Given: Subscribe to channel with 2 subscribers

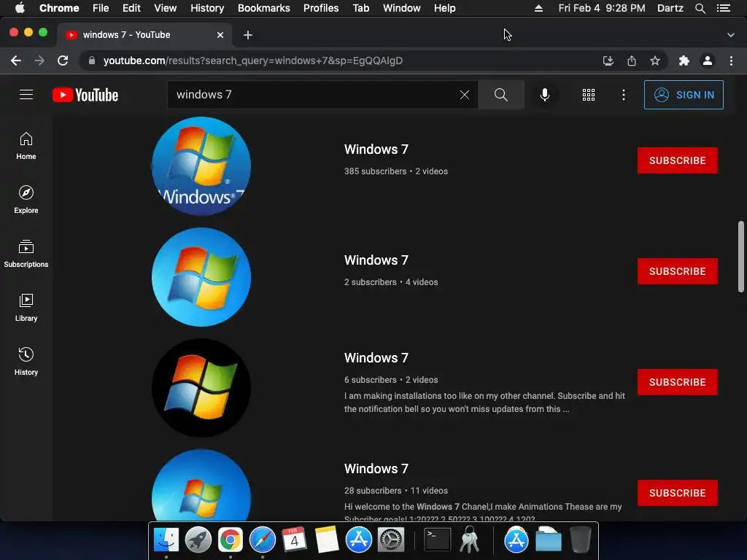Looking at the screenshot, I should click(678, 271).
